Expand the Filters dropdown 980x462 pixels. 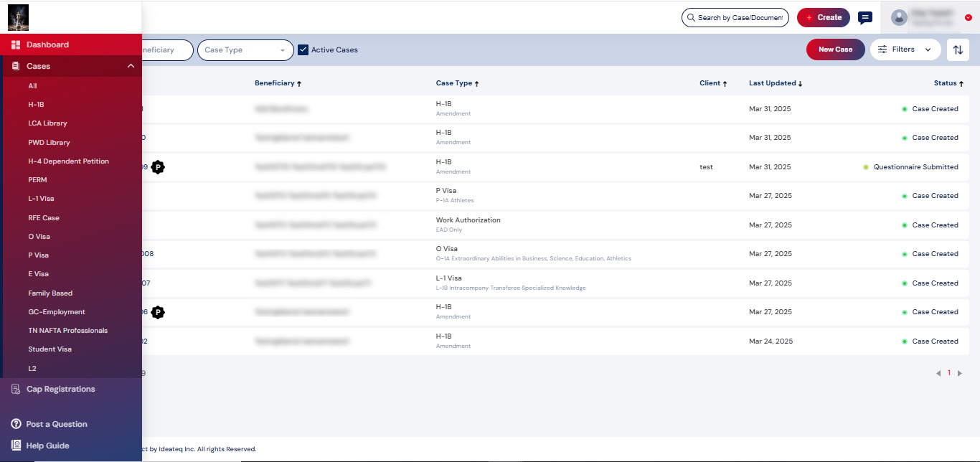[x=905, y=49]
